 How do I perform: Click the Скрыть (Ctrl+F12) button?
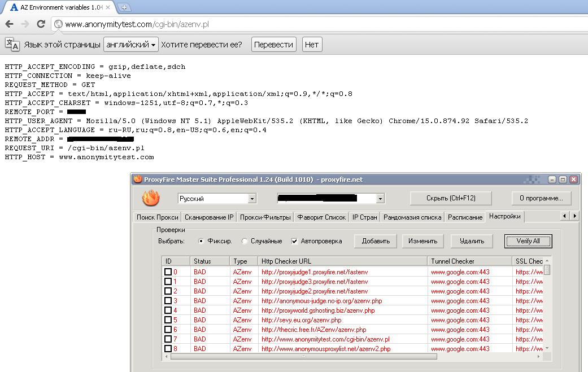pyautogui.click(x=451, y=198)
